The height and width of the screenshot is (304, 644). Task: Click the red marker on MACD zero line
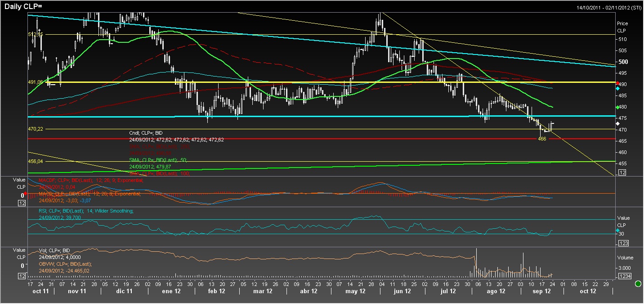point(26,194)
